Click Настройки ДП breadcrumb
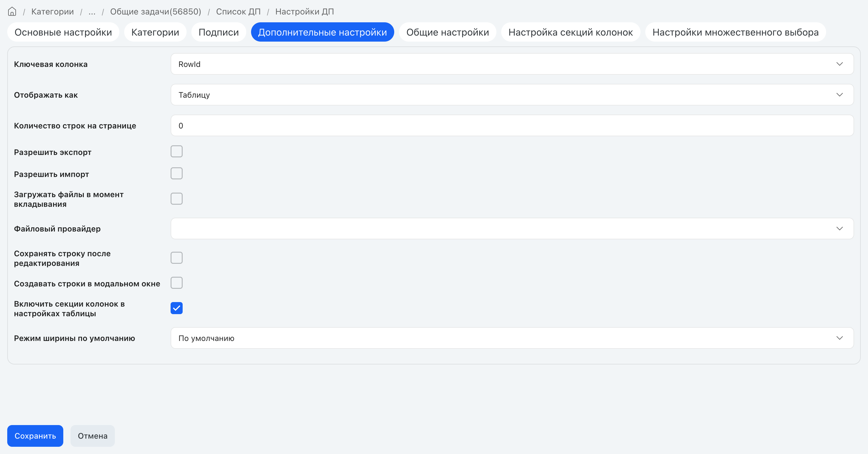 [305, 11]
